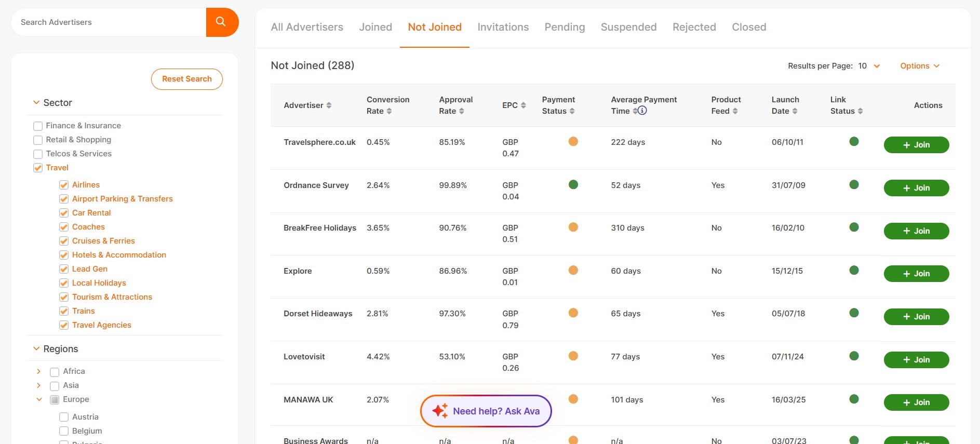Switch to the Joined tab
This screenshot has height=444, width=980.
tap(375, 27)
